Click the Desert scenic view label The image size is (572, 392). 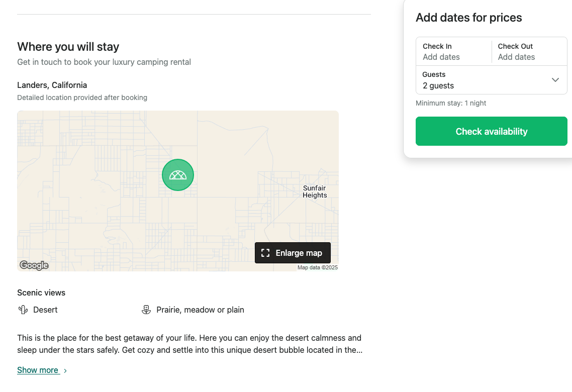45,310
